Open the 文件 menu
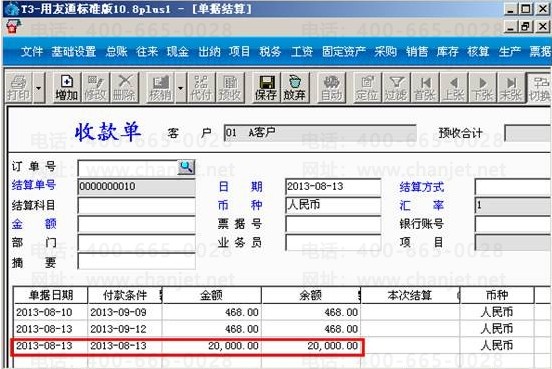 (x=32, y=52)
